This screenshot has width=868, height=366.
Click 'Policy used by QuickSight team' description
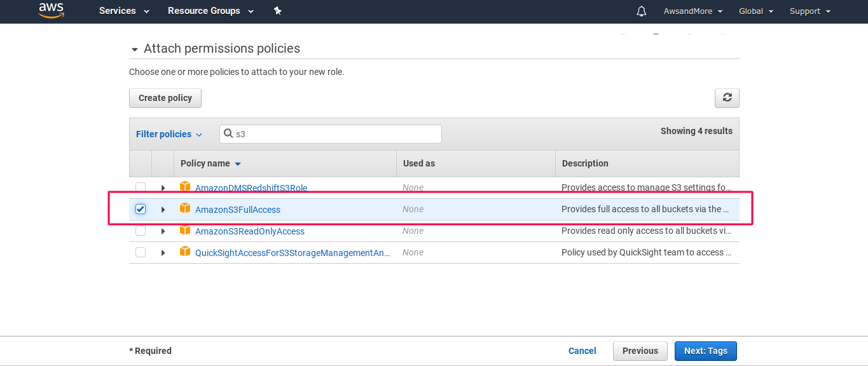coord(646,252)
